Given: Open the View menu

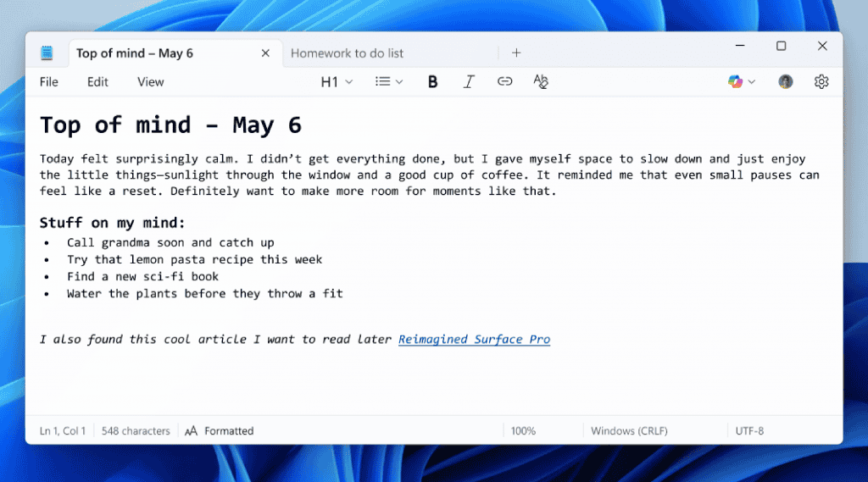Looking at the screenshot, I should [x=150, y=81].
